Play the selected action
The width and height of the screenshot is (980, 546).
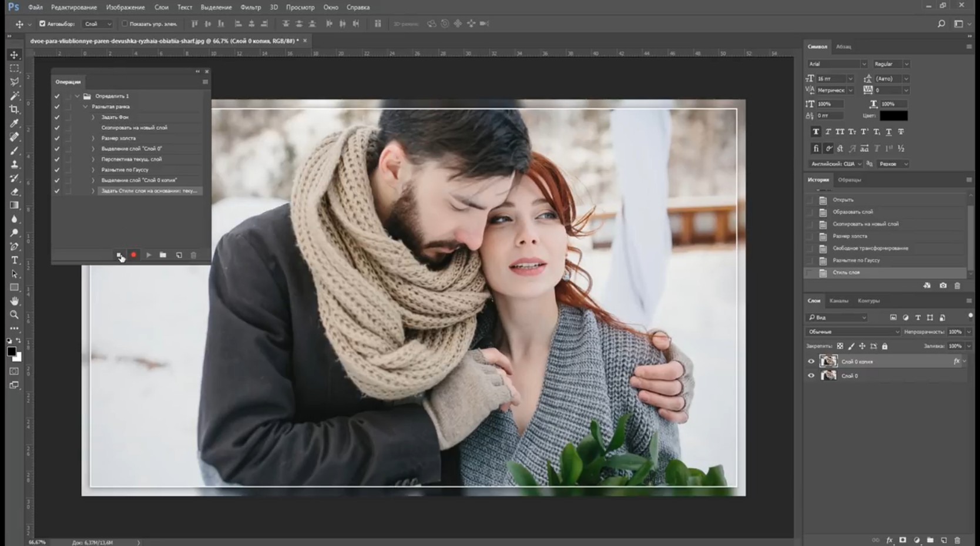[x=149, y=255]
